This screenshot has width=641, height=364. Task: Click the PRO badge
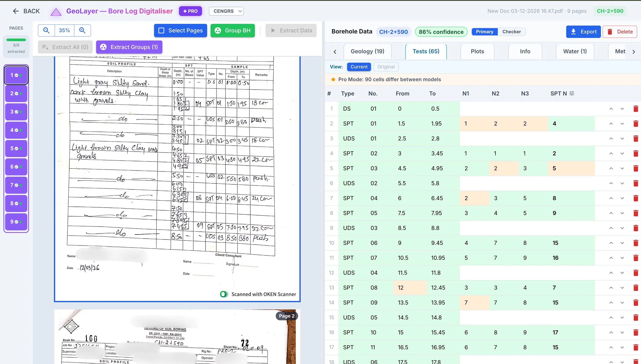tap(191, 11)
